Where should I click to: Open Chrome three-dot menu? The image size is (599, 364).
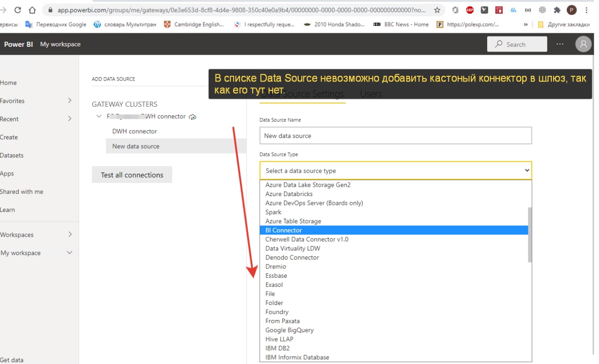587,10
